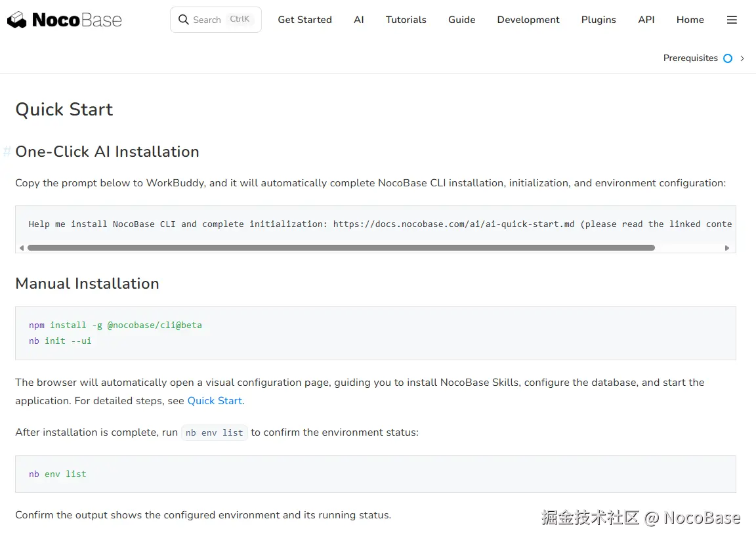The width and height of the screenshot is (756, 542).
Task: Click the 'CtrlK' shortcut badge
Action: tap(240, 19)
